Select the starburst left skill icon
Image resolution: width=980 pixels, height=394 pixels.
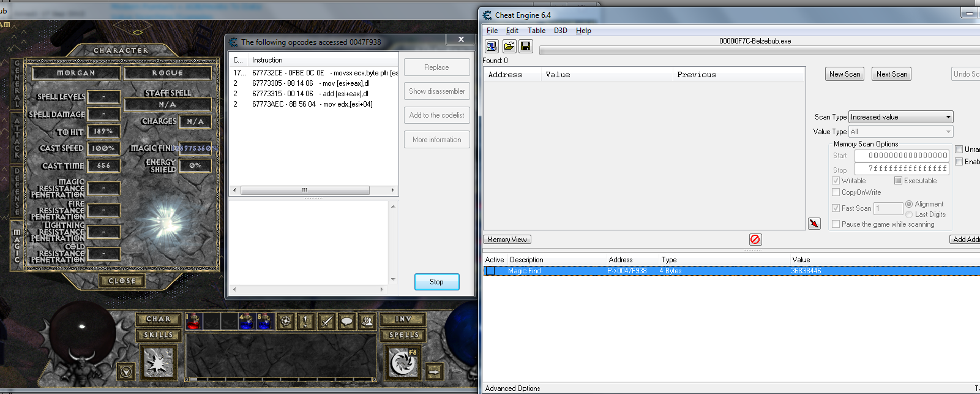pos(159,363)
